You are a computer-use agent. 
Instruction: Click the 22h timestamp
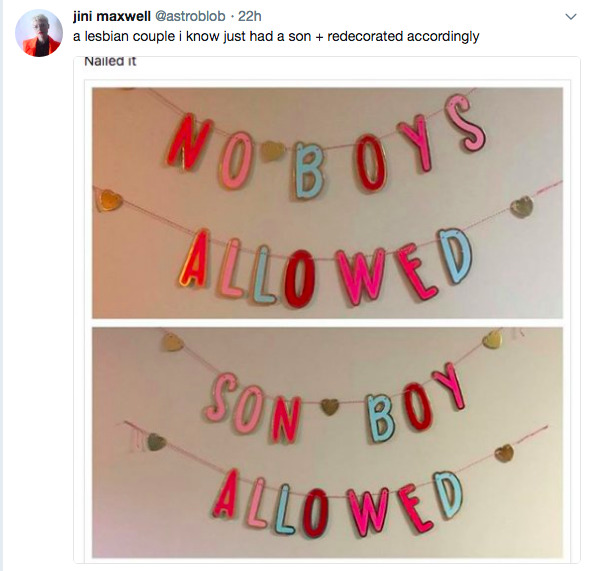(x=250, y=16)
